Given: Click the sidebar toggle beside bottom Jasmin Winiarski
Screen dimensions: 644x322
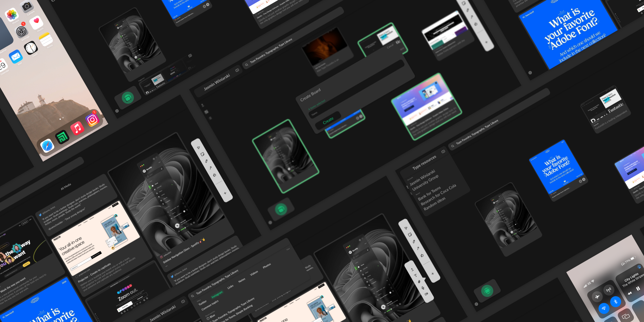Looking at the screenshot, I should point(183,301).
